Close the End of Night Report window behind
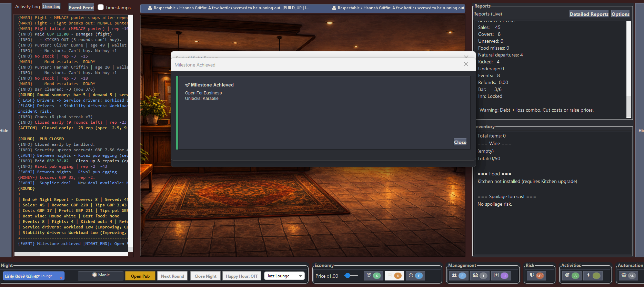 pyautogui.click(x=466, y=56)
